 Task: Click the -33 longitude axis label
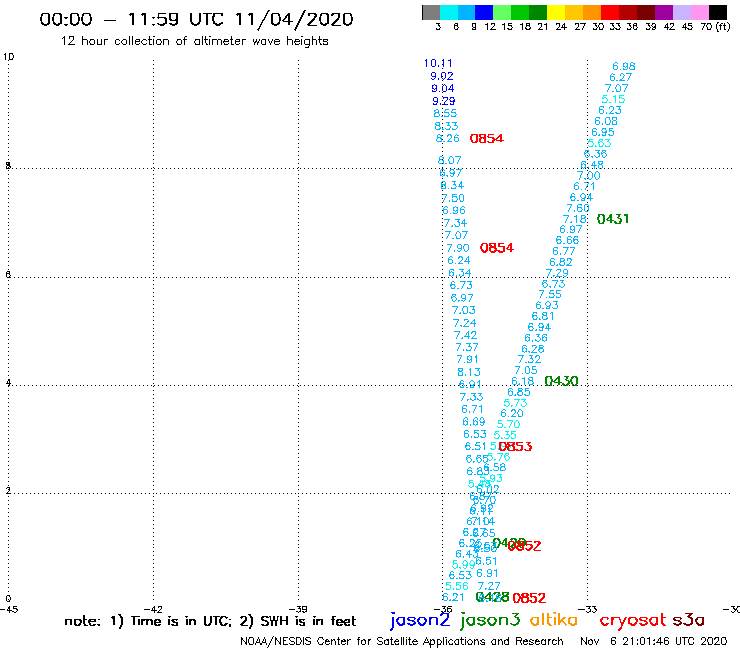coord(588,609)
